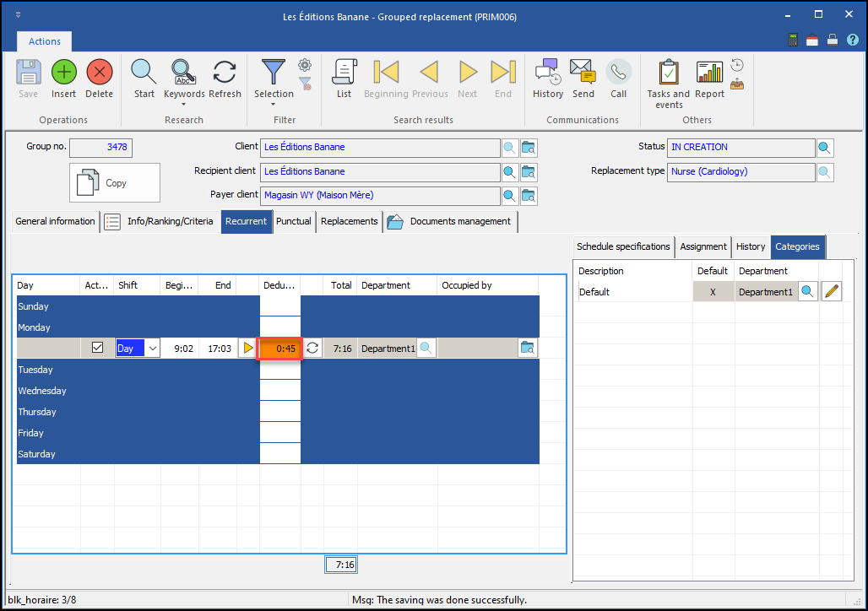Jump to End of search results
The height and width of the screenshot is (611, 868).
[x=503, y=72]
